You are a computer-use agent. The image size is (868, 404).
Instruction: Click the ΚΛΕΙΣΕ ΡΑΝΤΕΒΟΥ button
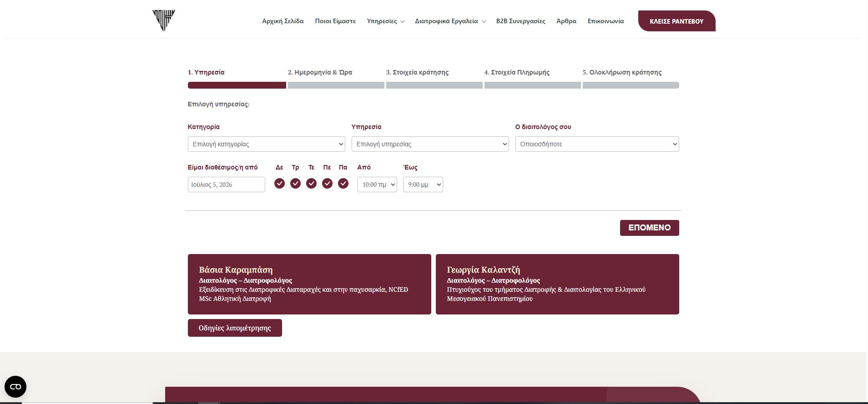[676, 21]
